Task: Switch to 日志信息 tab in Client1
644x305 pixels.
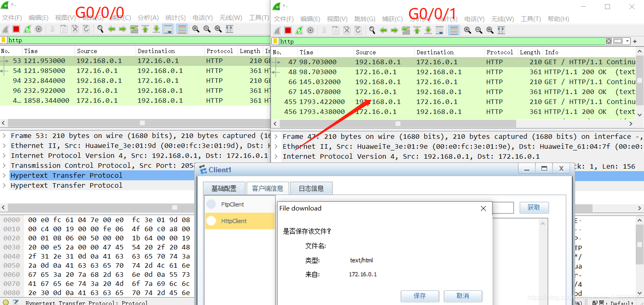Action: [311, 189]
